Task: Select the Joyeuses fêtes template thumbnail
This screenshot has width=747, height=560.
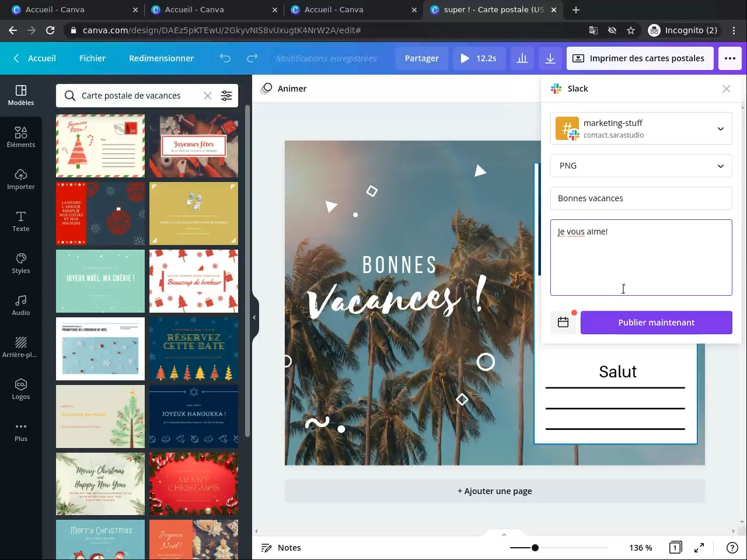Action: tap(194, 146)
